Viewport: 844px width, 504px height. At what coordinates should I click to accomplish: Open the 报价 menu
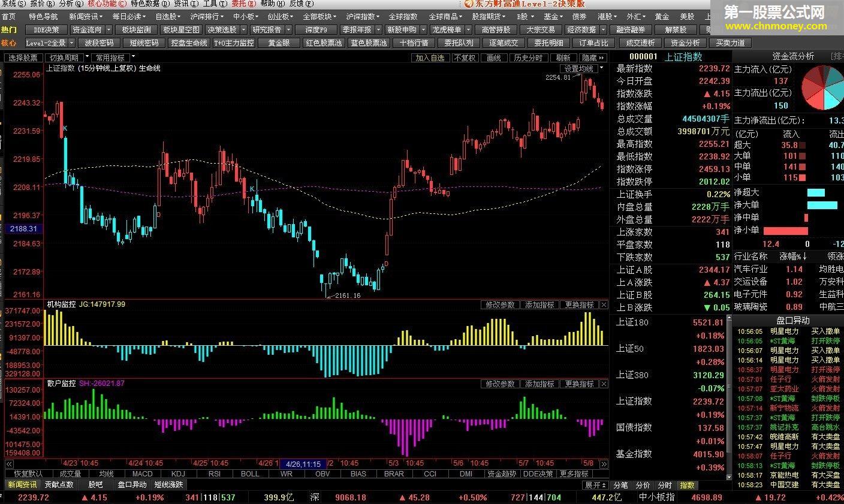point(42,4)
